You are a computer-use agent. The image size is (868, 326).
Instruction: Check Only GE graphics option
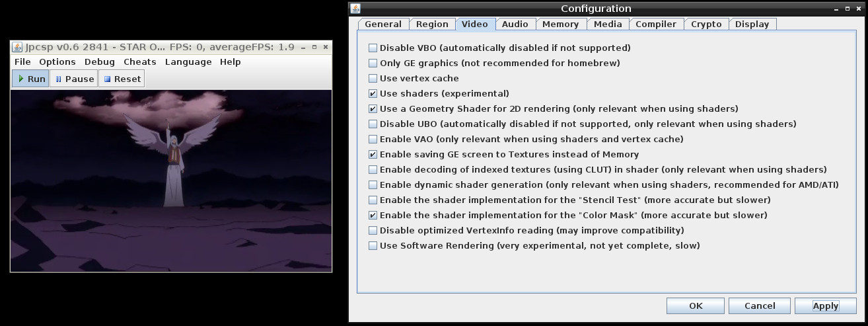tap(373, 63)
